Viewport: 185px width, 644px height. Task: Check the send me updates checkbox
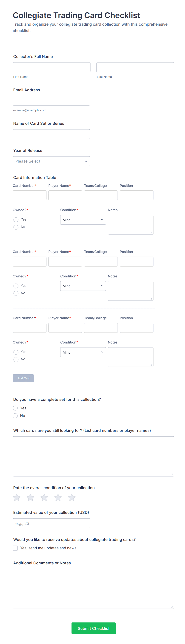15,548
